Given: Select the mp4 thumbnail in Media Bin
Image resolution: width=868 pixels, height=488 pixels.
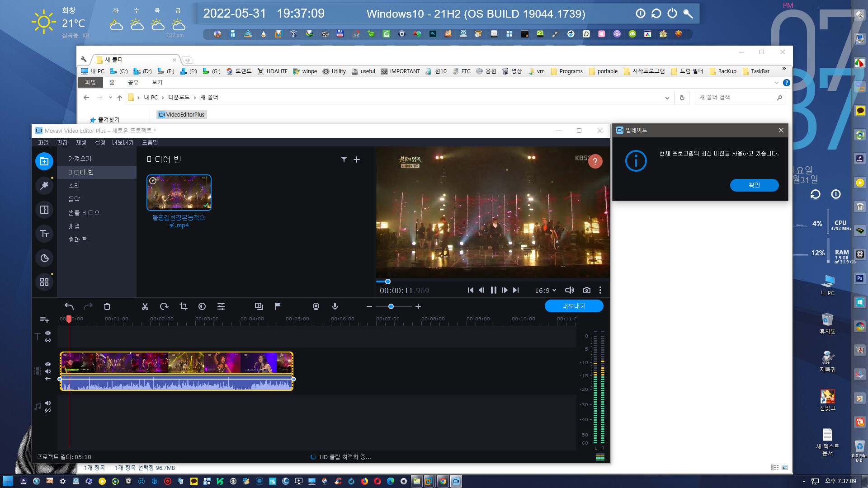Looking at the screenshot, I should 179,193.
